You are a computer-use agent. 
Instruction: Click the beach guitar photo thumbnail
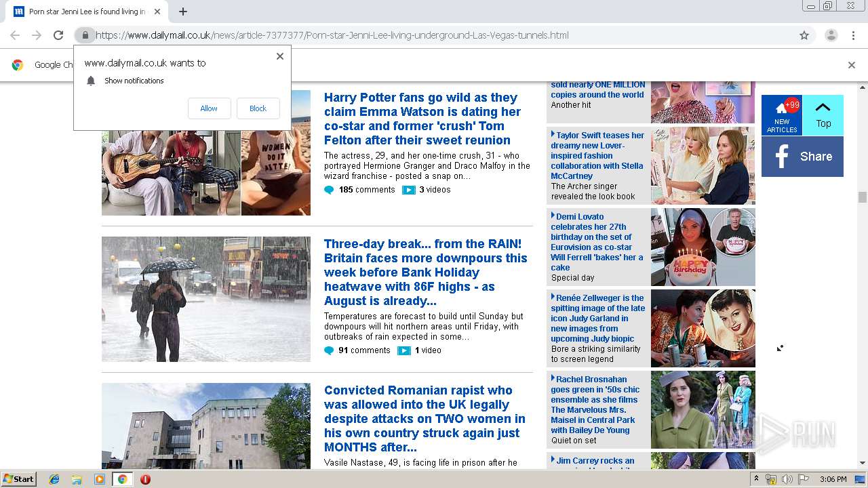pos(206,152)
